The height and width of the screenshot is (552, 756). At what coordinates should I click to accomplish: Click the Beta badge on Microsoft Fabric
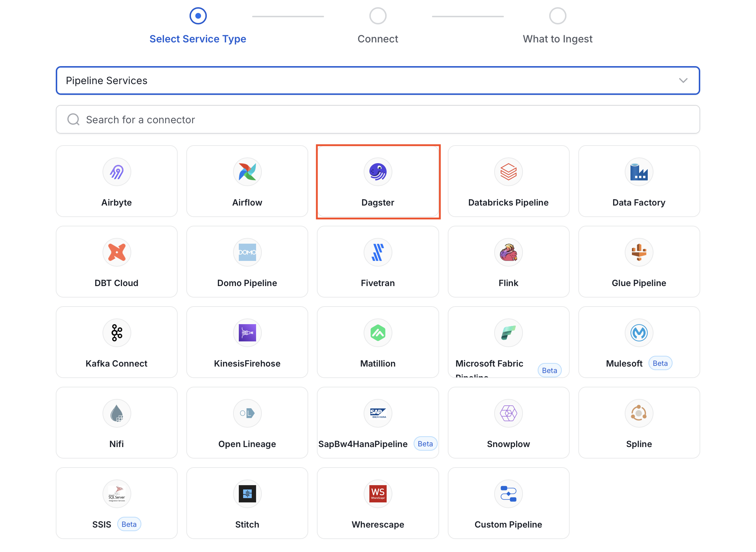550,371
